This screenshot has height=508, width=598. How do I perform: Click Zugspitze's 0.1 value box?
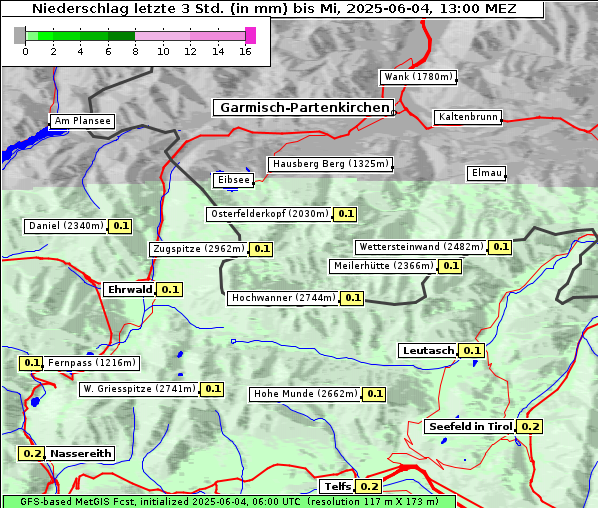[262, 249]
